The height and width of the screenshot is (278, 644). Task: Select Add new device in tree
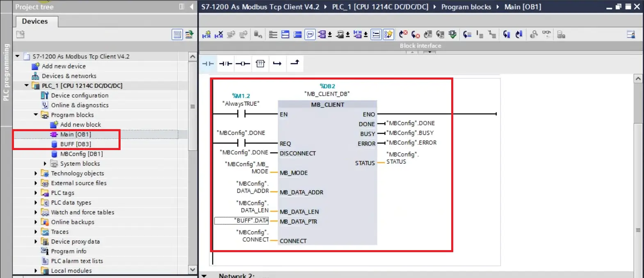(64, 66)
